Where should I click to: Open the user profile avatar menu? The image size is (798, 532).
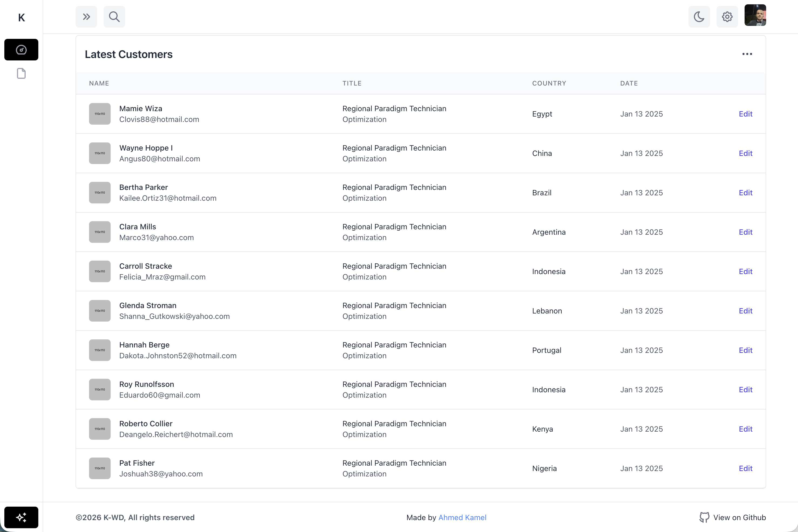coord(755,15)
